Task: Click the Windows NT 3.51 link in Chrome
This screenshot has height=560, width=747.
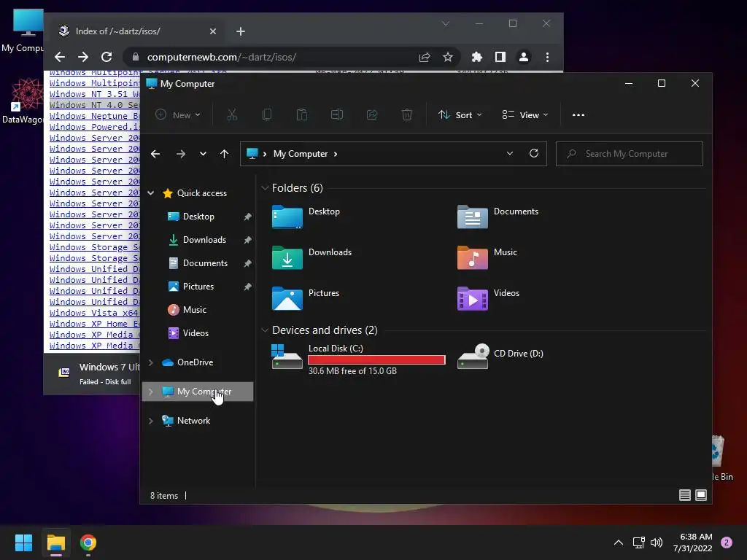Action: tap(94, 94)
